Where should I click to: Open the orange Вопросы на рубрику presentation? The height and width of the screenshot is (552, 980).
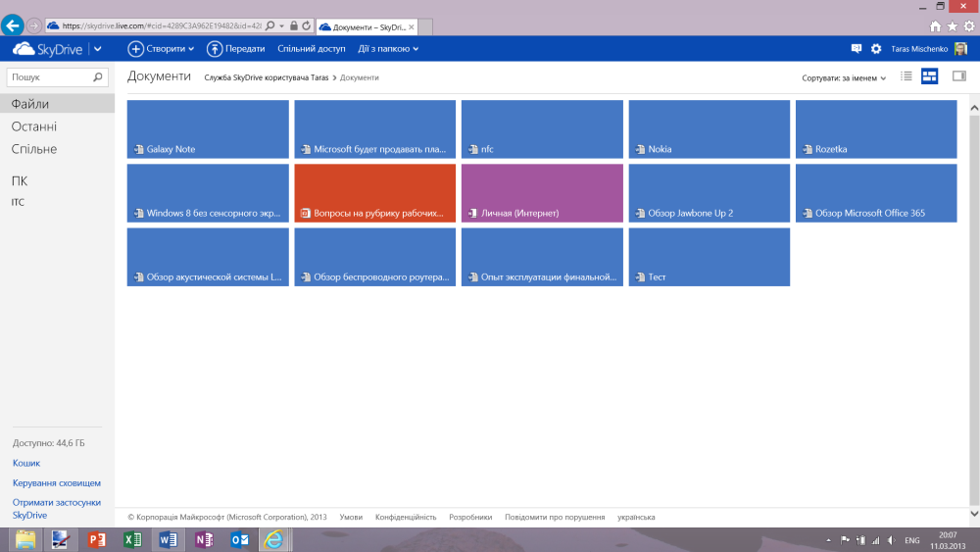tap(375, 193)
